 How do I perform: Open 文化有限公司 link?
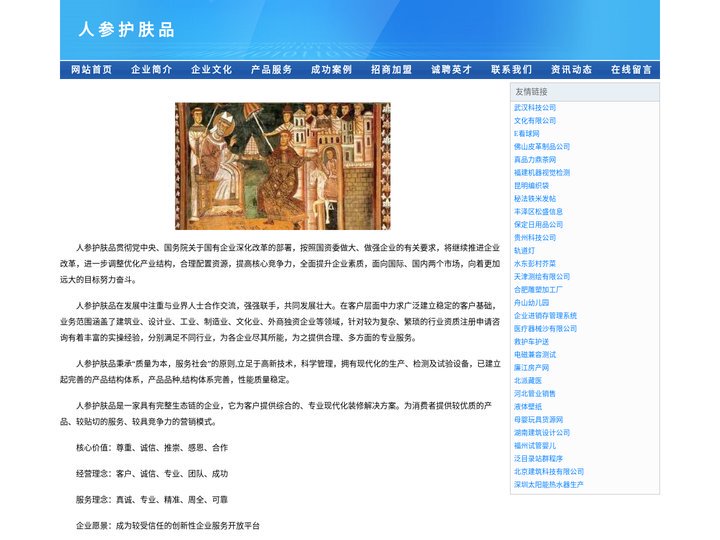pyautogui.click(x=535, y=120)
